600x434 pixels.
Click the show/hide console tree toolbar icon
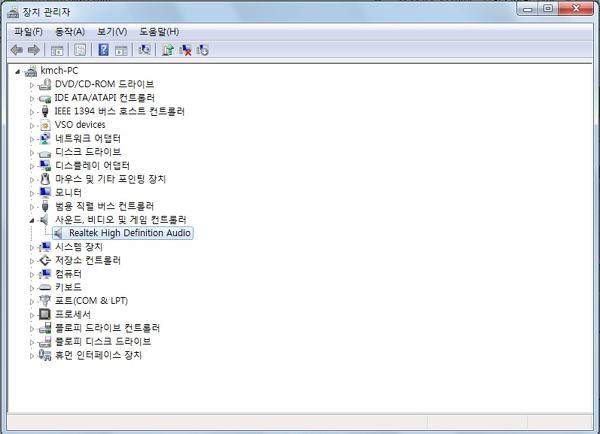click(57, 50)
